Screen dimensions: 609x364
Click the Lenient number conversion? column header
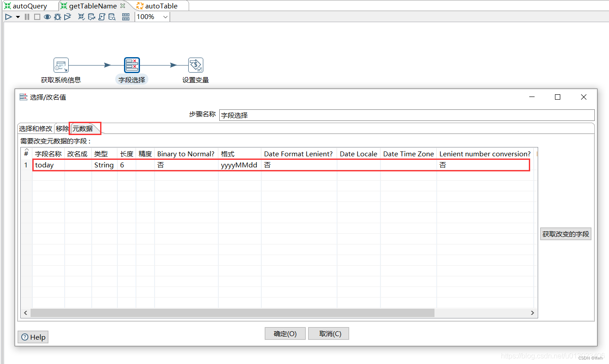click(x=485, y=154)
